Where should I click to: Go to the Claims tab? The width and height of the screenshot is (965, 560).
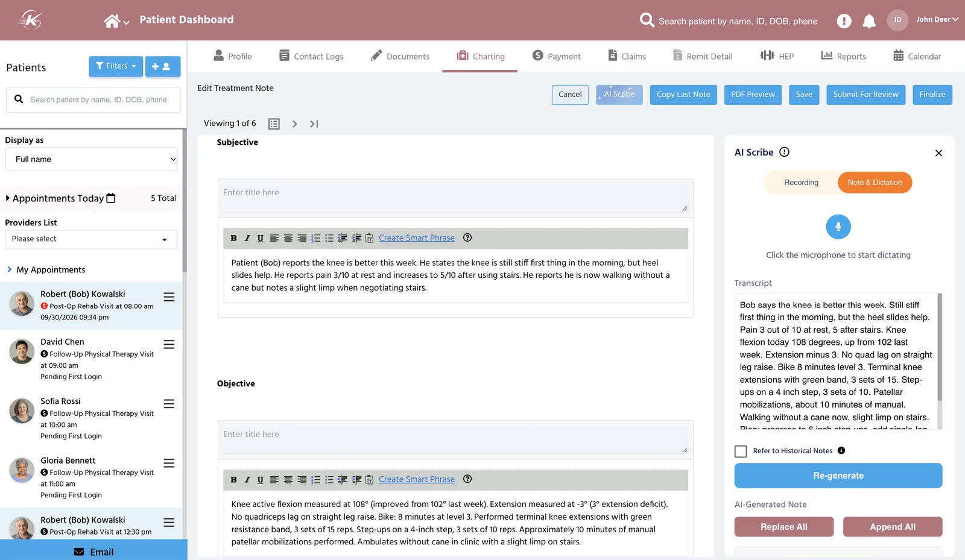point(627,56)
